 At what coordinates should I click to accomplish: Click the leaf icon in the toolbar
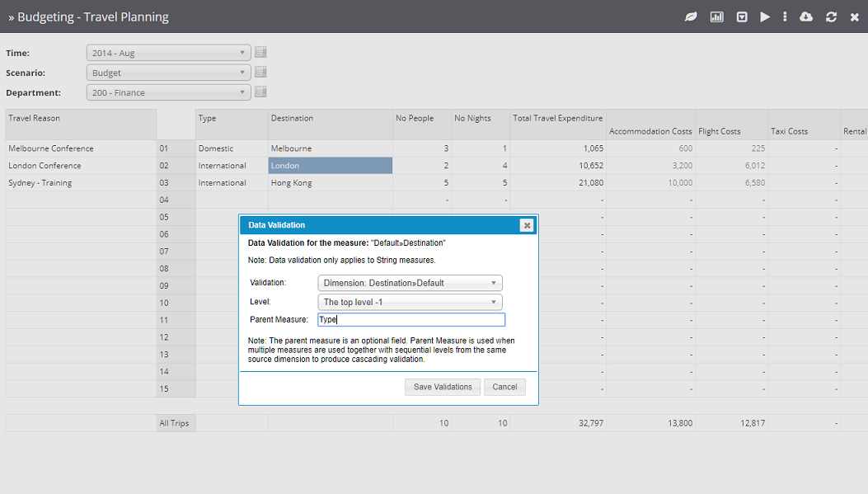point(691,16)
